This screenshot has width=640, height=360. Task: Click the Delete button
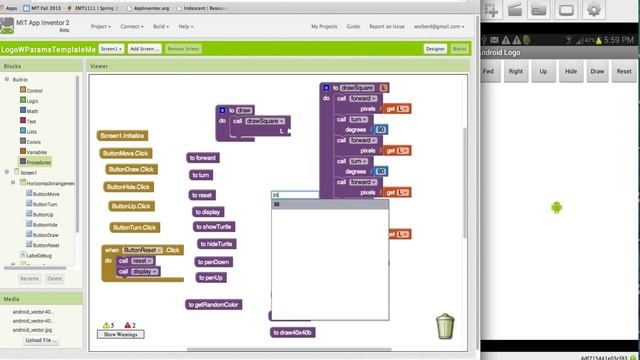54,278
